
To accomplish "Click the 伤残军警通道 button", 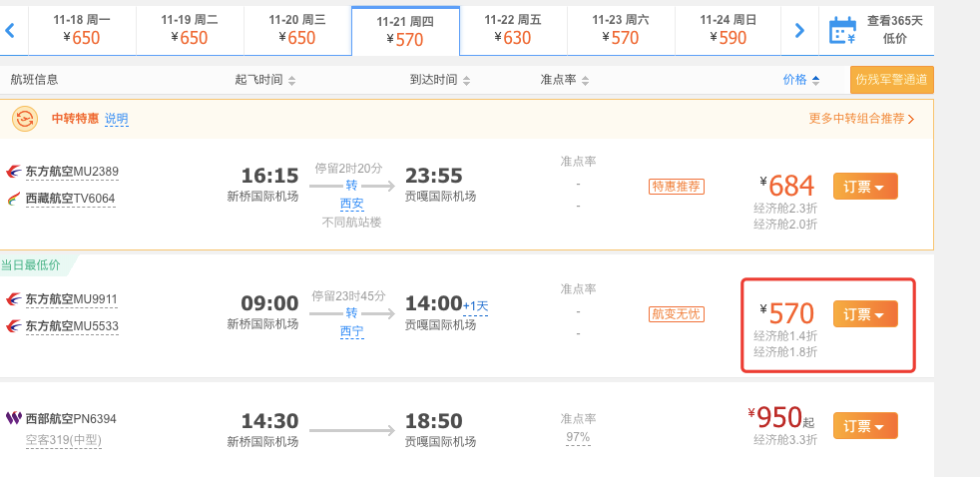I will click(892, 80).
